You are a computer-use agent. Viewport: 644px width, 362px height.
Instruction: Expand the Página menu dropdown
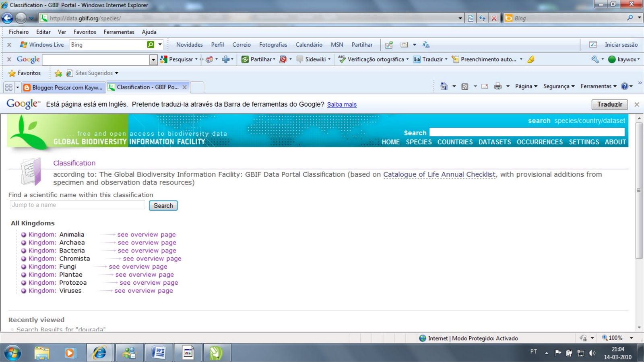coord(526,86)
